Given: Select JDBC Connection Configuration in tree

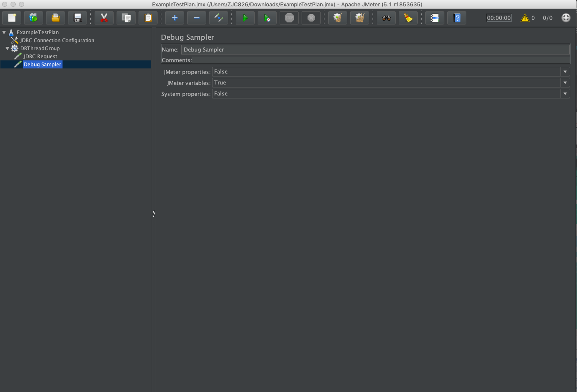Looking at the screenshot, I should 57,41.
